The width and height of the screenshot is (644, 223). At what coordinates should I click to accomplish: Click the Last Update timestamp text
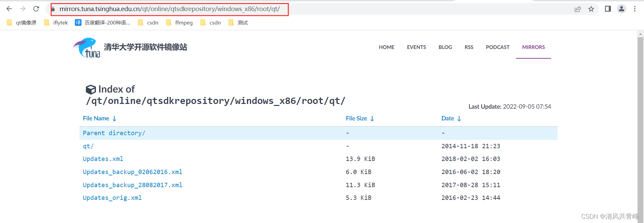click(x=510, y=107)
